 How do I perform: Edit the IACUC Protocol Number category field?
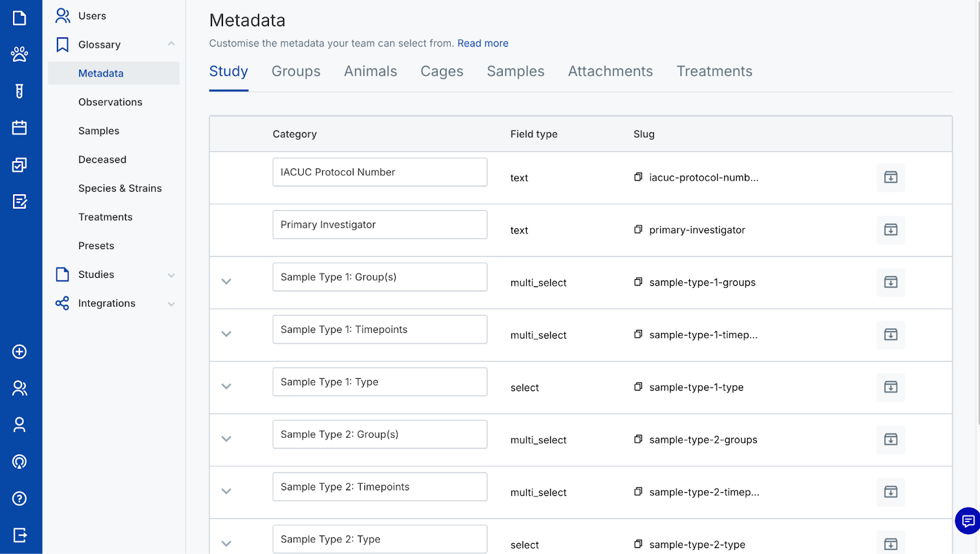(x=380, y=172)
